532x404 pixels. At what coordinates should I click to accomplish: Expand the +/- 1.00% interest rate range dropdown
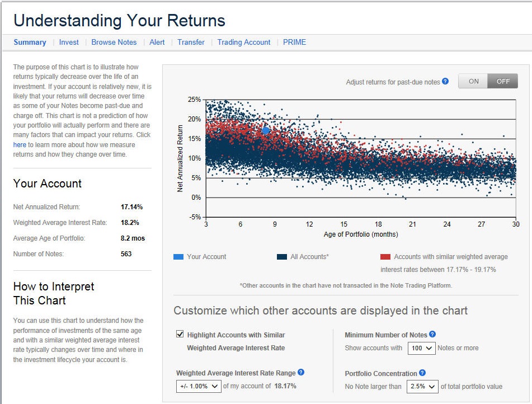[198, 386]
